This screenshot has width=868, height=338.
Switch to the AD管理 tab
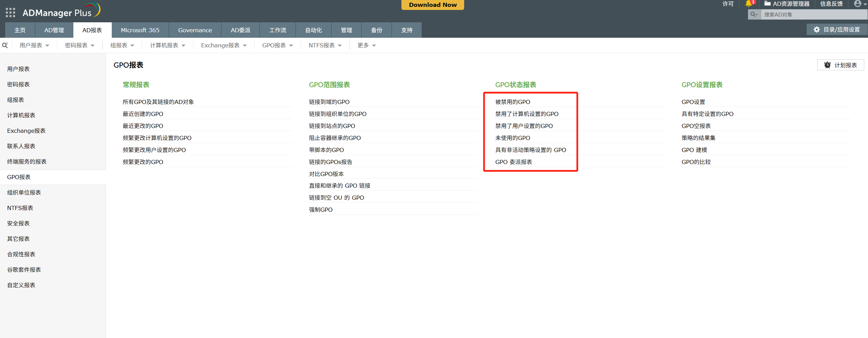[x=54, y=30]
